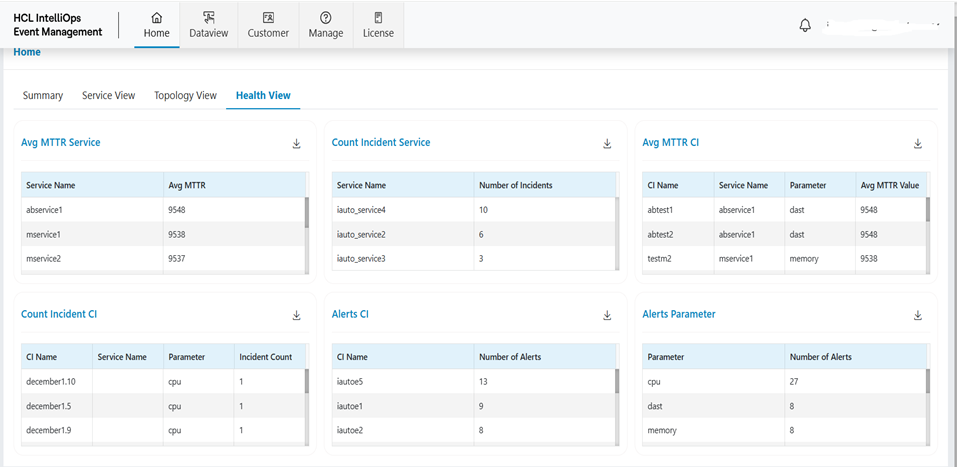Click the notification bell icon
Viewport: 957px width, 467px height.
pyautogui.click(x=805, y=26)
